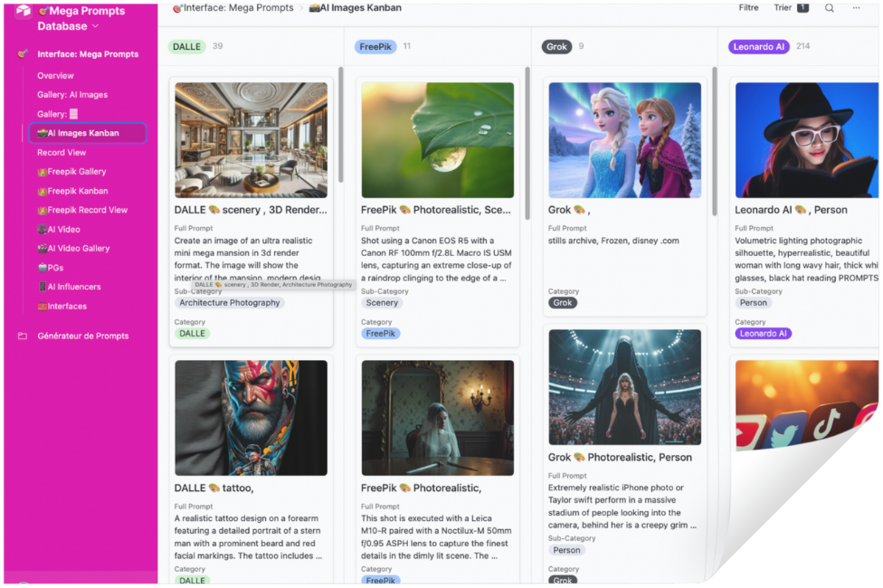883x588 pixels.
Task: Click Leonardo AI category tag on card
Action: click(763, 334)
